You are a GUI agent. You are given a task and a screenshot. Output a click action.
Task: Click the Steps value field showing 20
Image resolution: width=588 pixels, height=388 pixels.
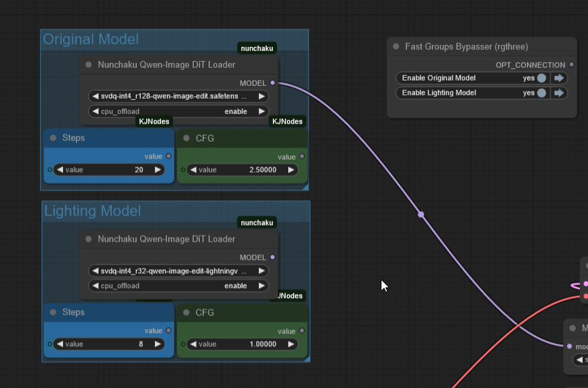pos(109,170)
